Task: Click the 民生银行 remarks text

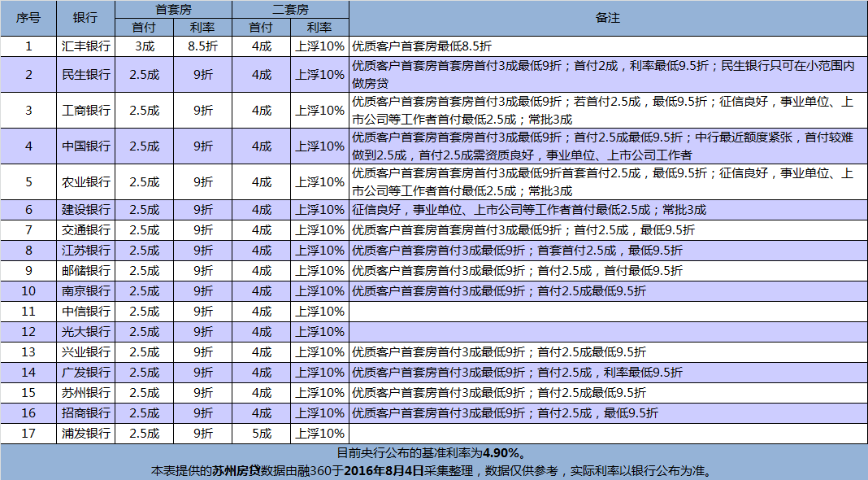Action: pyautogui.click(x=603, y=74)
